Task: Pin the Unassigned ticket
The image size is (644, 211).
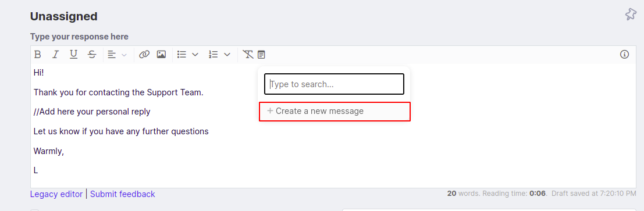Action: pyautogui.click(x=631, y=15)
